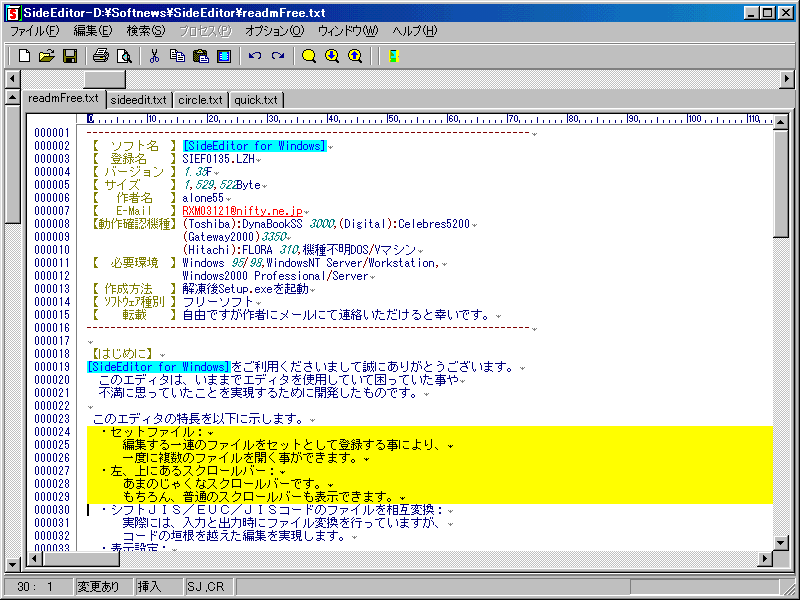Open the オプション(O) menu
Image resolution: width=800 pixels, height=600 pixels.
(x=274, y=31)
